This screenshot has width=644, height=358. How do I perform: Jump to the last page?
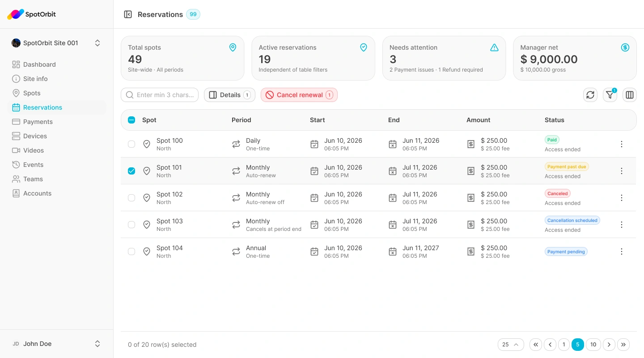(623, 345)
